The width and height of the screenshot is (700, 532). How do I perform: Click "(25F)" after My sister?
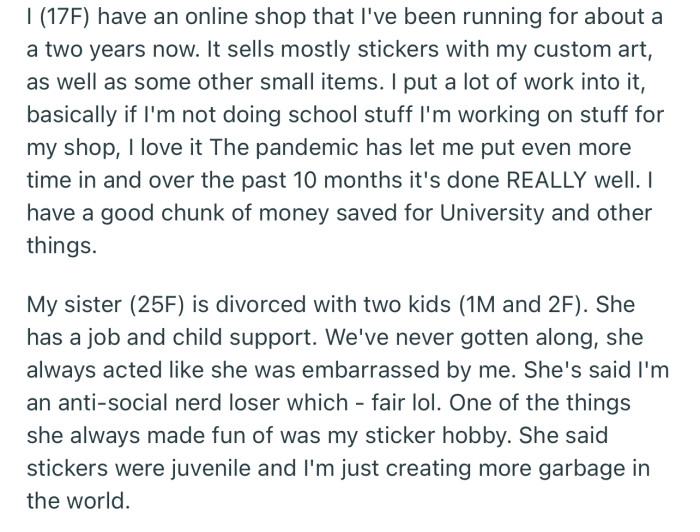157,305
